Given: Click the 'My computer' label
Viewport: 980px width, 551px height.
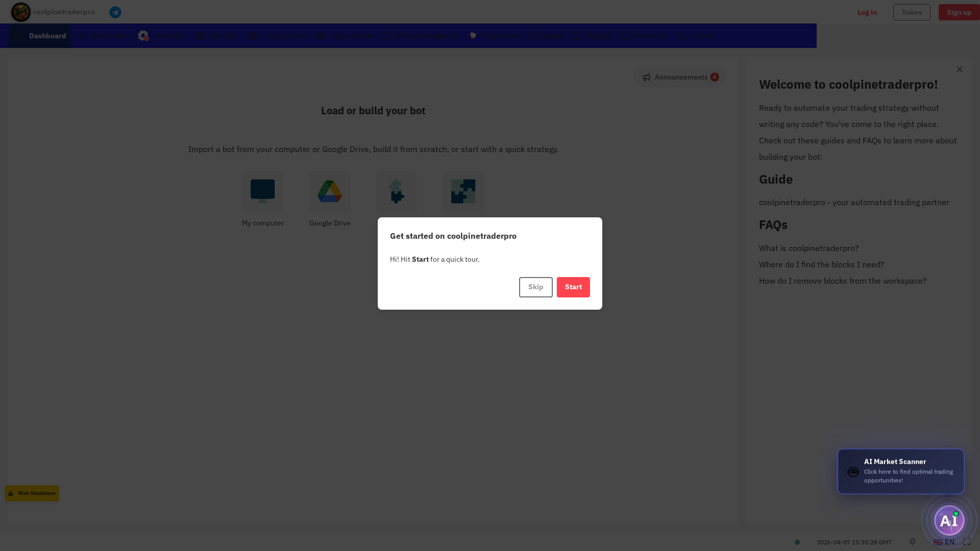Looking at the screenshot, I should (263, 223).
